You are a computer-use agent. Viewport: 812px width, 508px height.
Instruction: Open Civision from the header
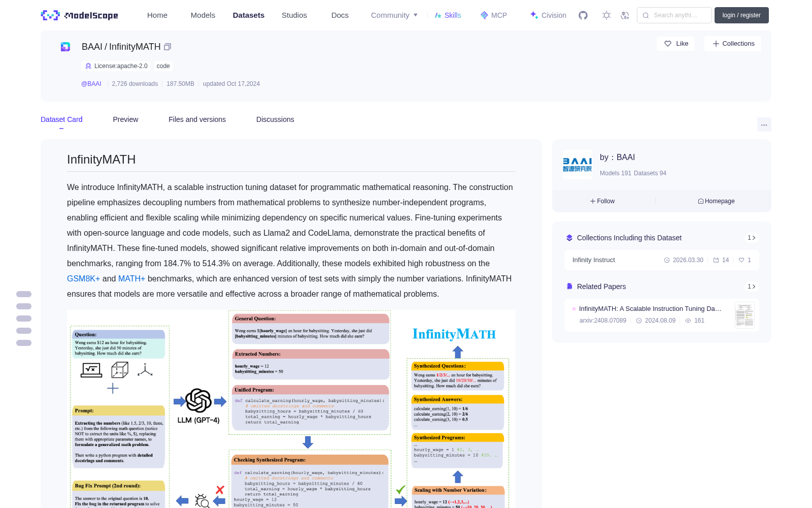[548, 15]
